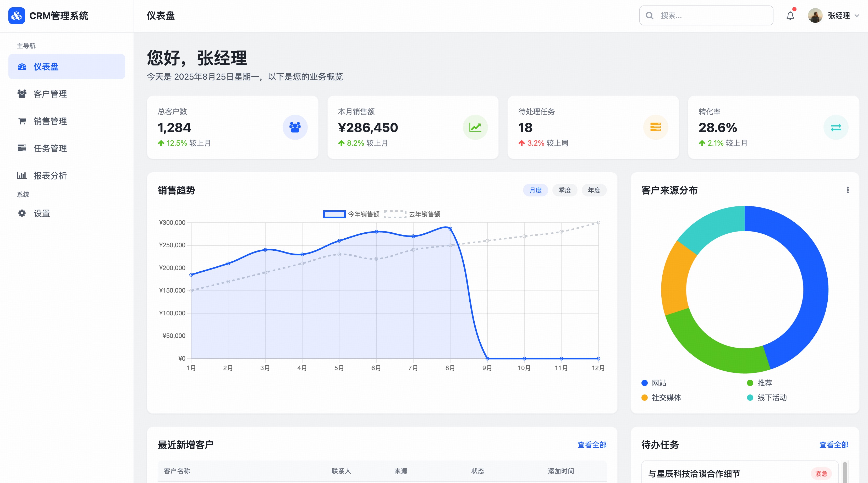Open the CRM logo icon in sidebar

click(x=16, y=15)
